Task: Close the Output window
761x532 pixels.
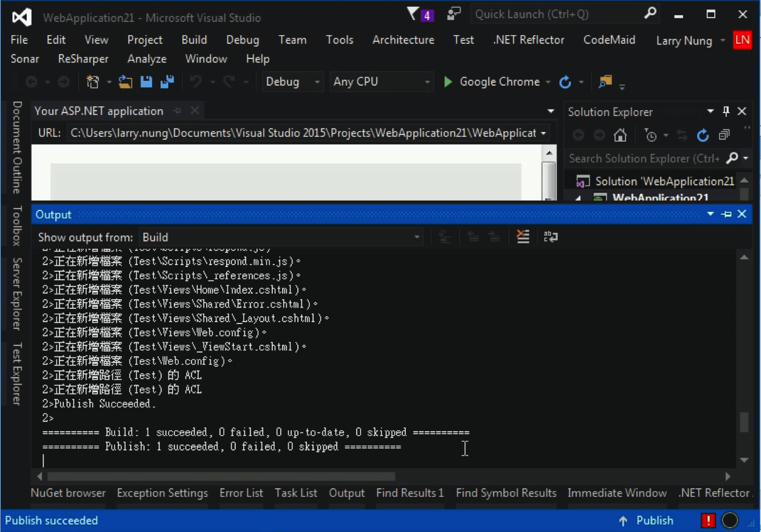Action: [742, 214]
